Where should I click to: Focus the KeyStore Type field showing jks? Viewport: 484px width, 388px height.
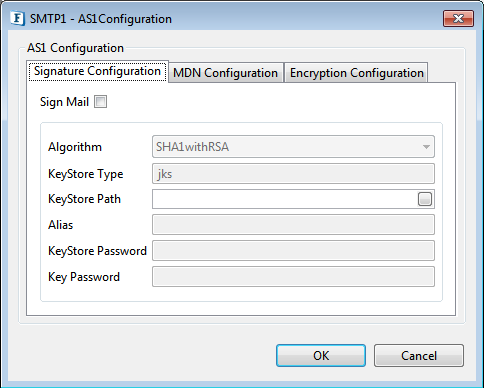(293, 173)
